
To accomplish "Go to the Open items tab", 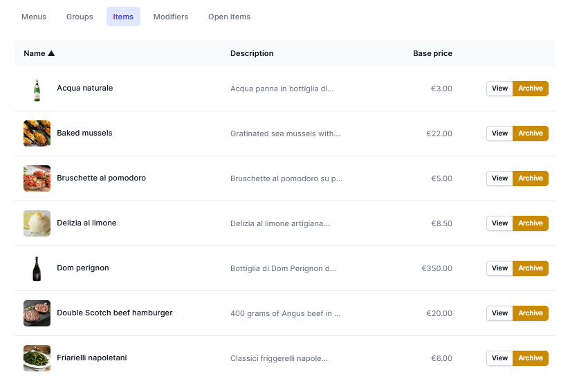I will point(229,17).
